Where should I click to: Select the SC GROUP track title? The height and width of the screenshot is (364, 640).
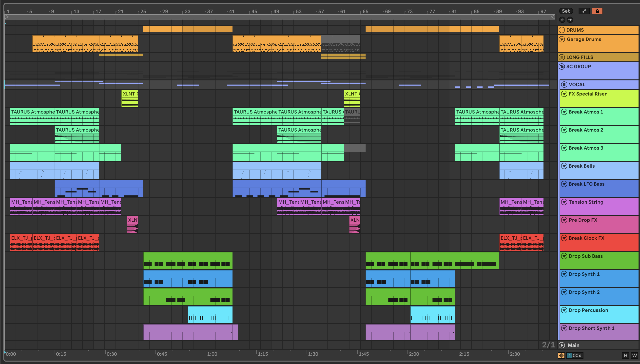(579, 67)
